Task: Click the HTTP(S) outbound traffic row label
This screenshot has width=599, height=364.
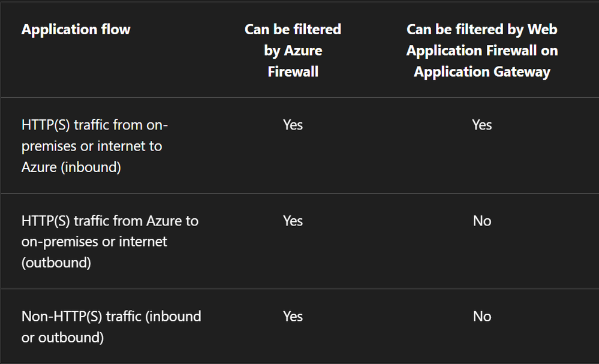Action: (x=110, y=242)
